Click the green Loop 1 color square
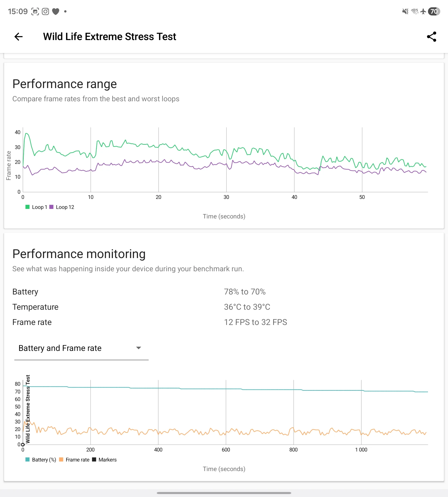The width and height of the screenshot is (448, 497). 28,207
